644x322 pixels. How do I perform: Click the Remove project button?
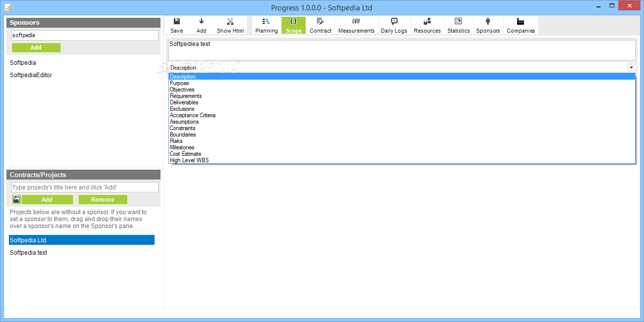click(103, 199)
